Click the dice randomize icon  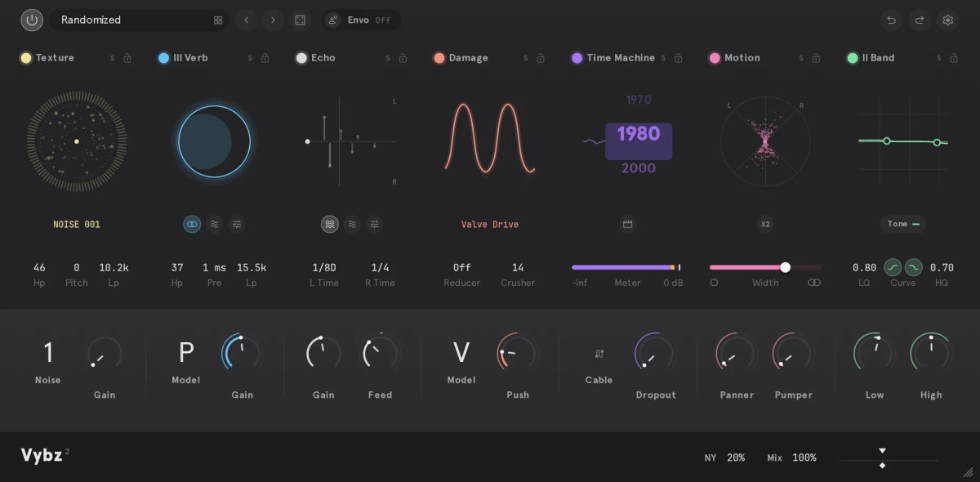(x=301, y=20)
